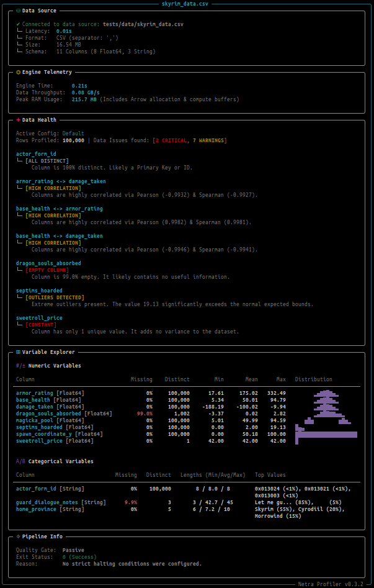The width and height of the screenshot is (374, 588).
Task: Click the Top Values column header
Action: [270, 475]
